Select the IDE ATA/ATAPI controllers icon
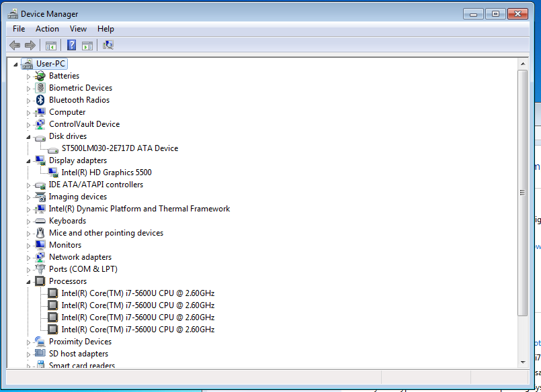 click(x=40, y=185)
